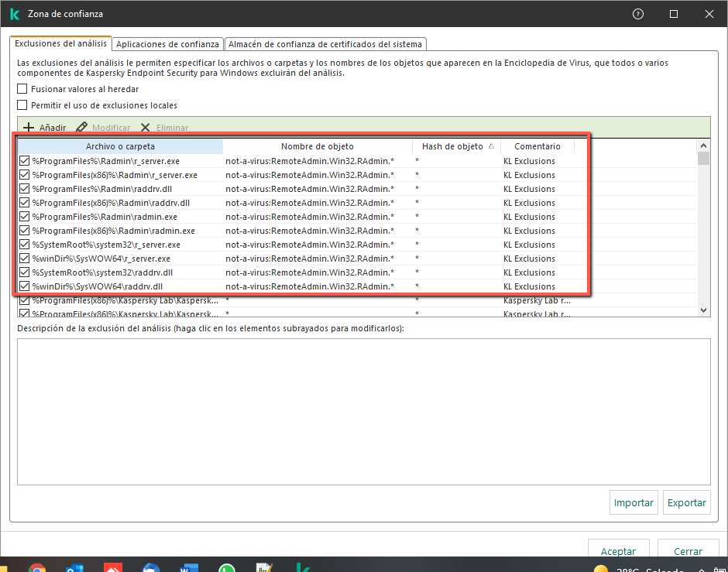
Task: Uncheck %ProgramFiles%\Radmin\r_server.exe exclusion
Action: click(25, 161)
